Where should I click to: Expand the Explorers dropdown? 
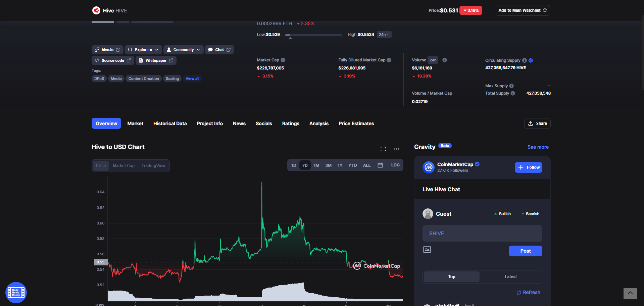(x=143, y=50)
